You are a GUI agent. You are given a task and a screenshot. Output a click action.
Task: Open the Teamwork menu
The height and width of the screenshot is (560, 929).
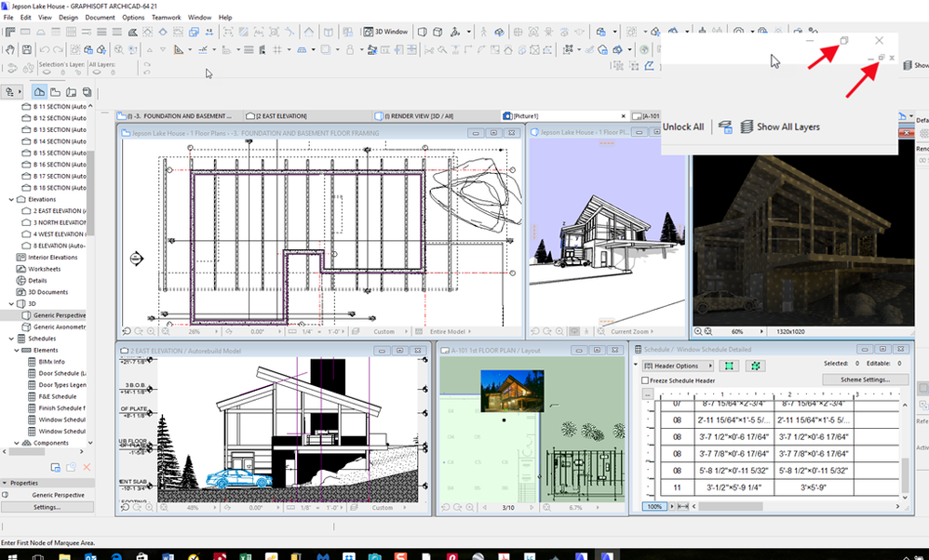[x=167, y=18]
